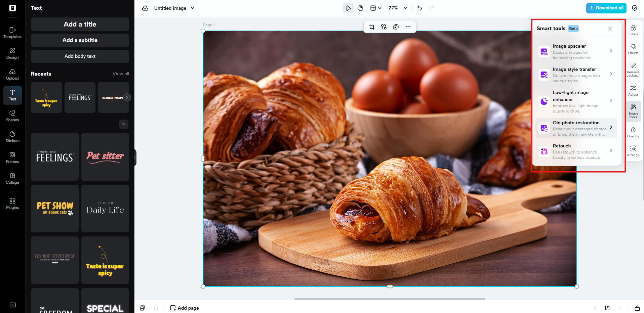Click the horizontal canvas scrollbar
The height and width of the screenshot is (313, 644).
[390, 299]
